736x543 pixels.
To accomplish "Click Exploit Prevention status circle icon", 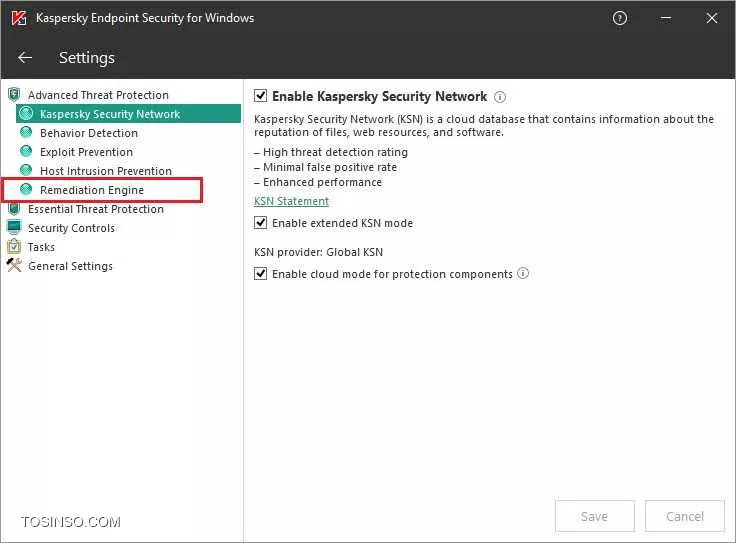I will click(26, 152).
